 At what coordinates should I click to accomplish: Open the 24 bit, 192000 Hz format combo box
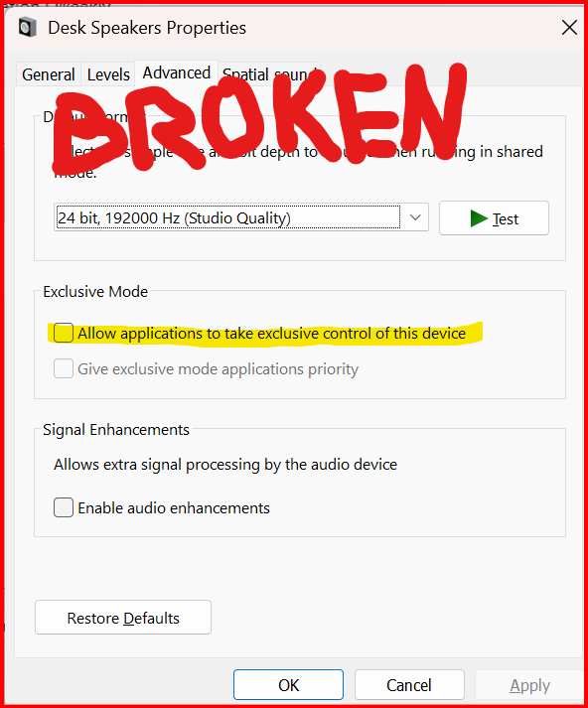pyautogui.click(x=241, y=217)
